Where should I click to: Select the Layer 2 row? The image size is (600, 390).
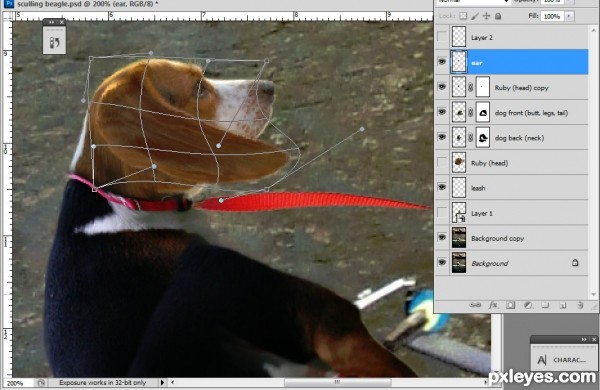pos(511,37)
